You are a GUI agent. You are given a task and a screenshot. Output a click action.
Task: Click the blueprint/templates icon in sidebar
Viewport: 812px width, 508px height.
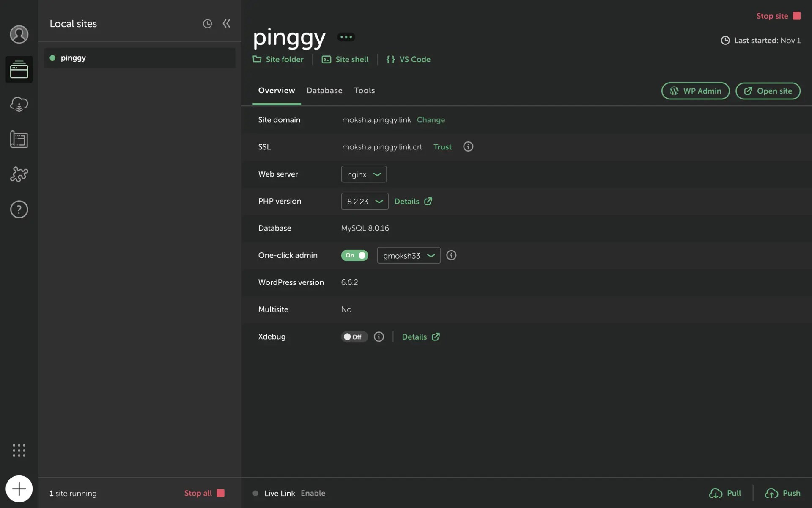coord(19,139)
